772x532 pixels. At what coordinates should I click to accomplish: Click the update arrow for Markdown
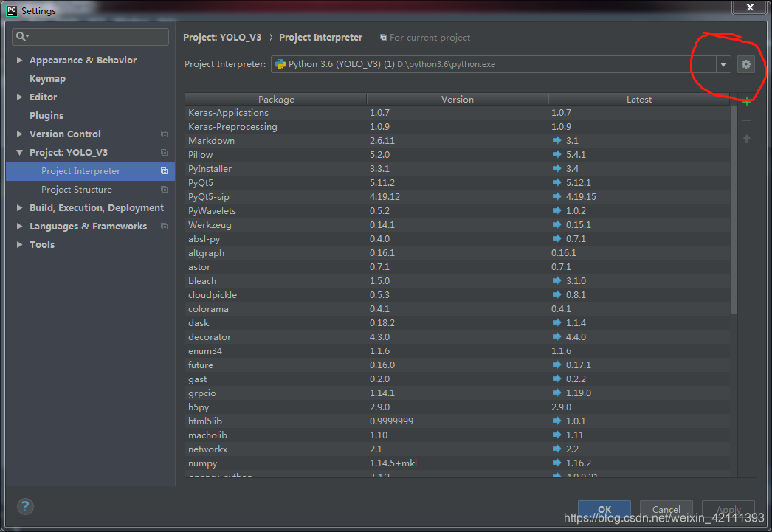(556, 140)
